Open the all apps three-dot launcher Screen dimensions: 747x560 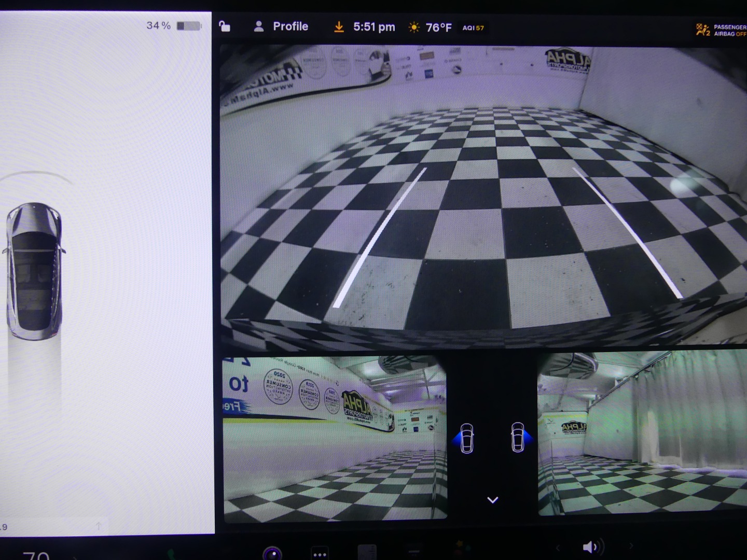coord(320,554)
